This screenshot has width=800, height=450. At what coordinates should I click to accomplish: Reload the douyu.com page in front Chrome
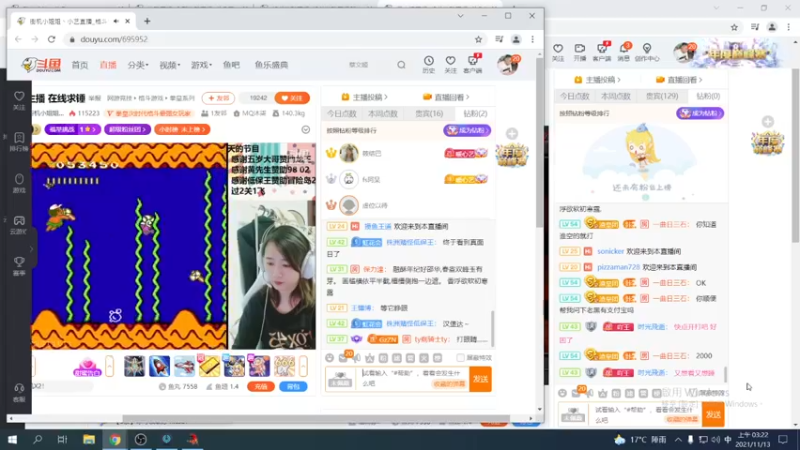(52, 39)
